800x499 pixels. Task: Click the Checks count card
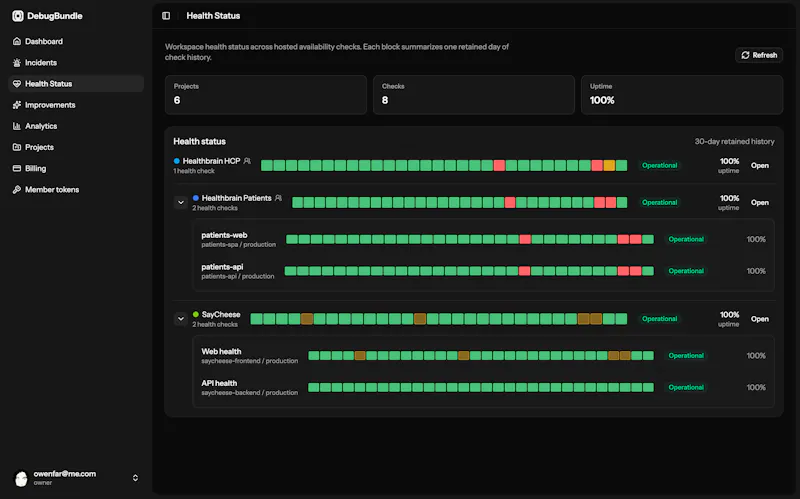pos(474,95)
